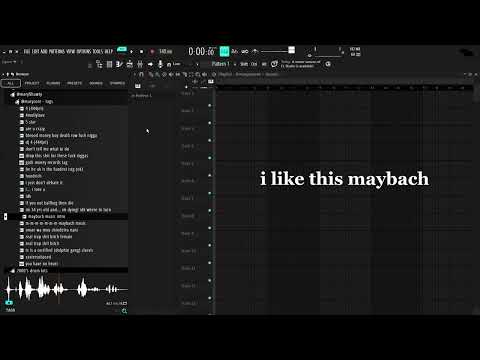Select the headphone icon left of the snap selector
The height and width of the screenshot is (360, 480).
169,64
